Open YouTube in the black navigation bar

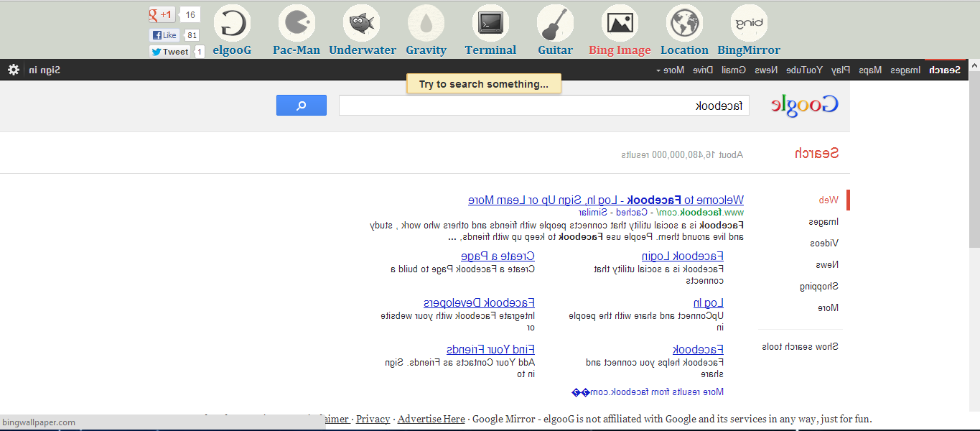coord(805,70)
